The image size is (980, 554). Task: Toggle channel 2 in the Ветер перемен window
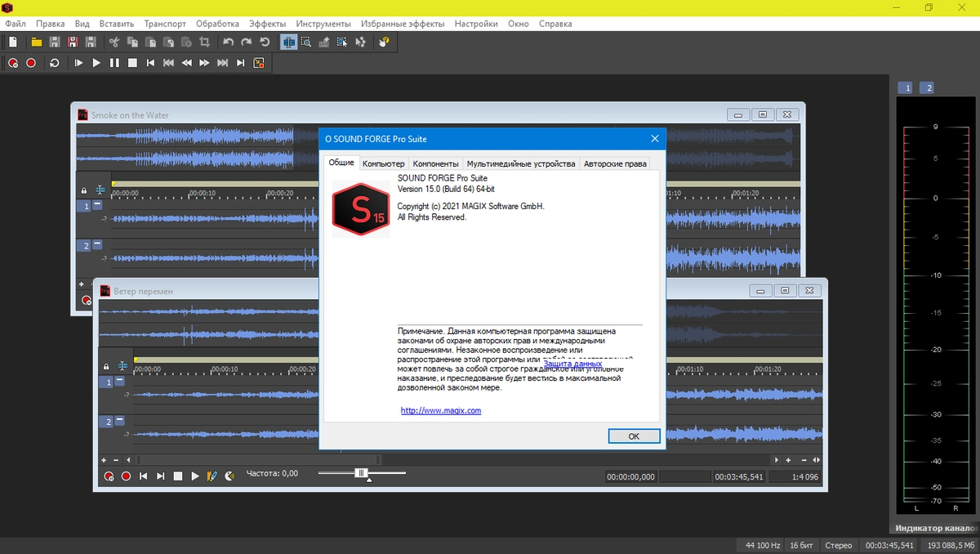click(x=107, y=422)
